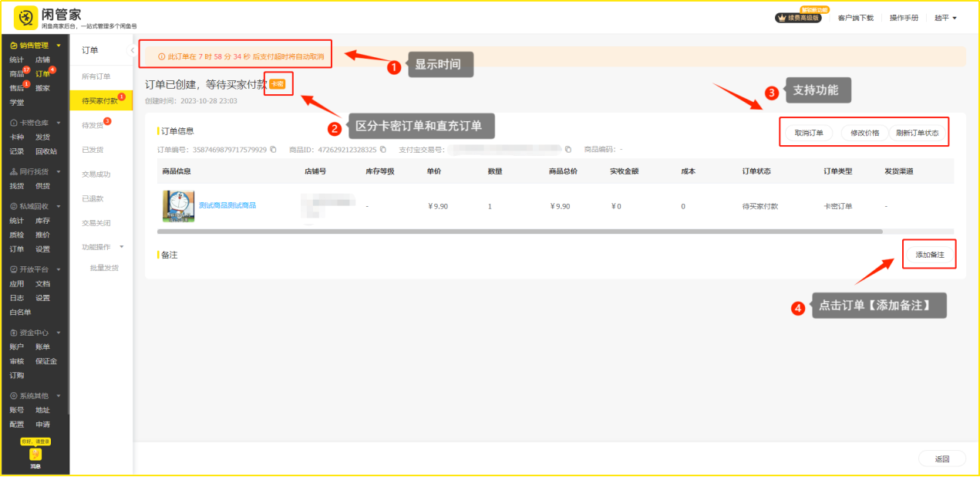This screenshot has height=477, width=980.
Task: Collapse the 销售管理 sidebar section
Action: pos(58,46)
